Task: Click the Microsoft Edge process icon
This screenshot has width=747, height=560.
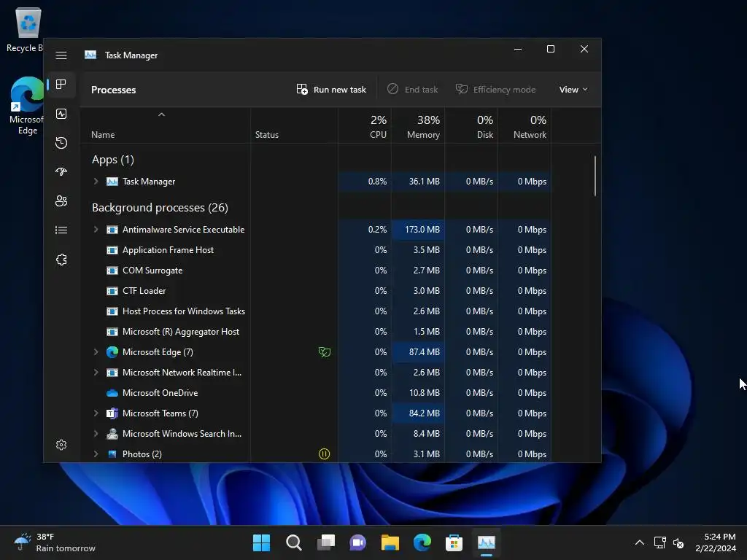Action: 112,352
